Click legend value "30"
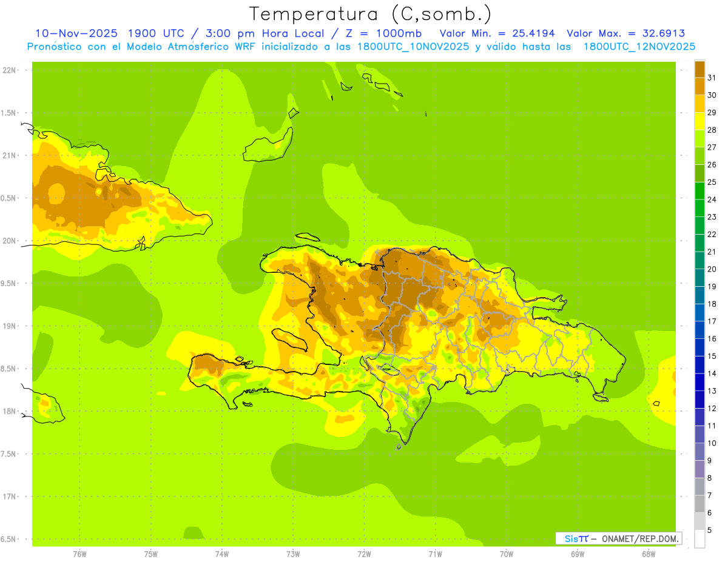Screen dimensions: 728x562 click(x=712, y=95)
